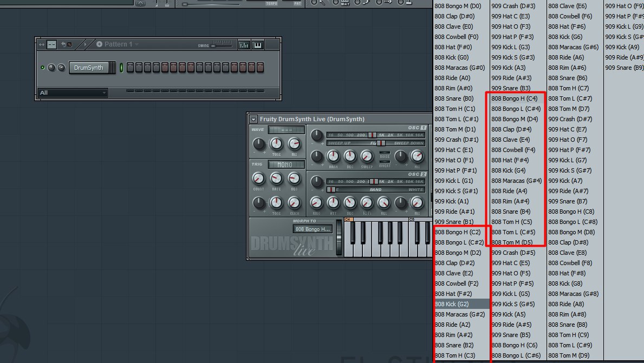Click the OSC 1 DEC knob
644x363 pixels.
tap(350, 156)
